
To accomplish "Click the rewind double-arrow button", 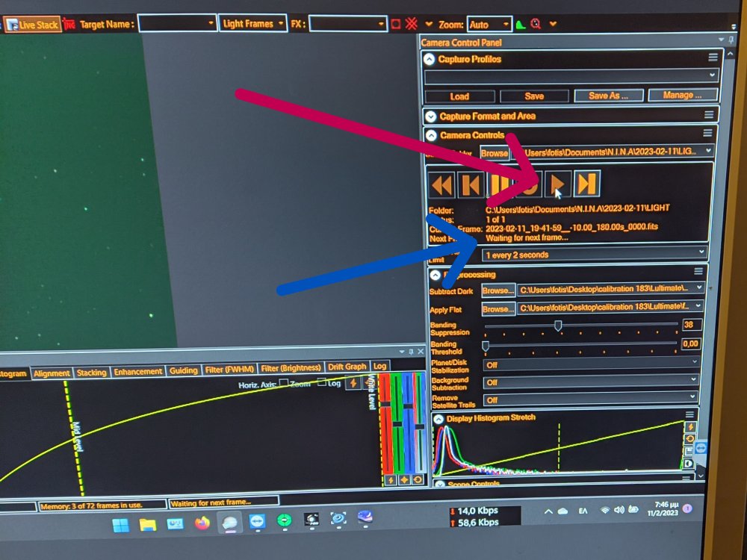I will tap(441, 184).
